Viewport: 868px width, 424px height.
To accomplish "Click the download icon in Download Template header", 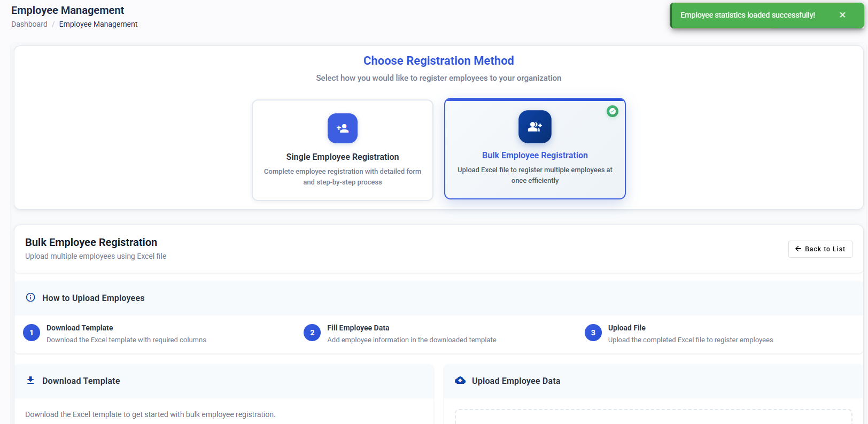I will pyautogui.click(x=30, y=380).
